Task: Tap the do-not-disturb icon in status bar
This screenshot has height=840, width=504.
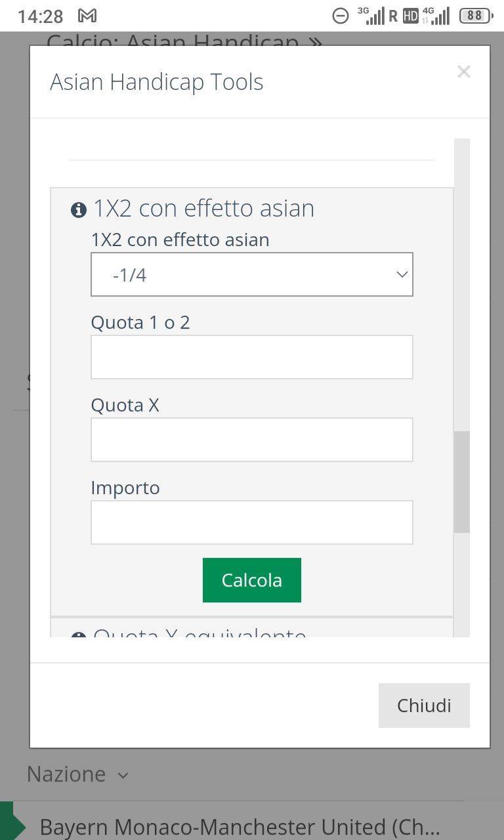Action: tap(341, 16)
